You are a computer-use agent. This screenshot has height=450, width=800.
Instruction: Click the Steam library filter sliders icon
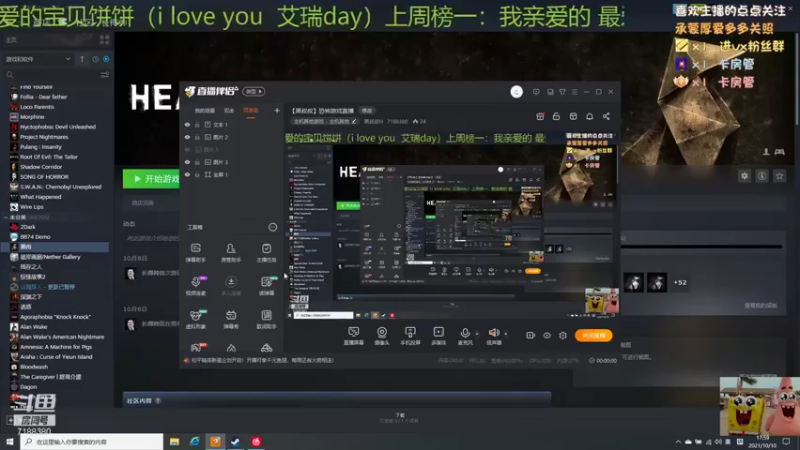(x=105, y=75)
